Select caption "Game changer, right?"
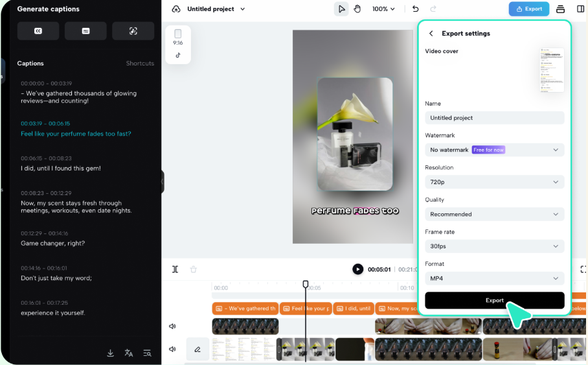 tap(53, 243)
